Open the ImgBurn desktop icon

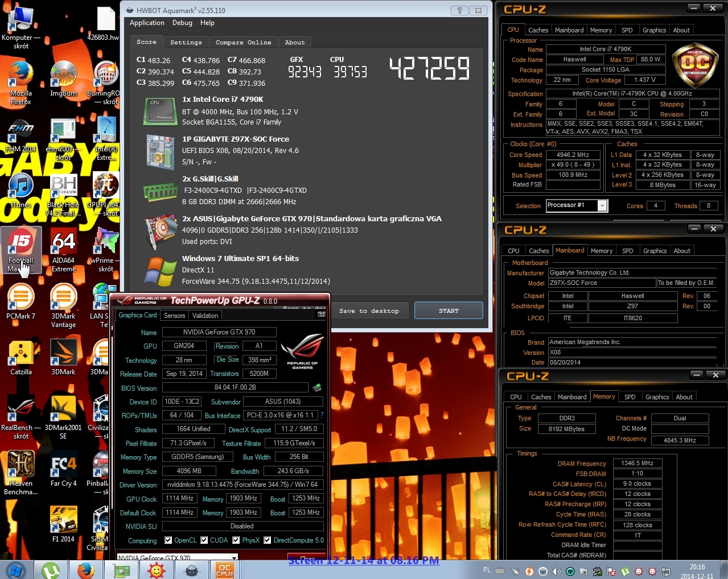pos(63,80)
